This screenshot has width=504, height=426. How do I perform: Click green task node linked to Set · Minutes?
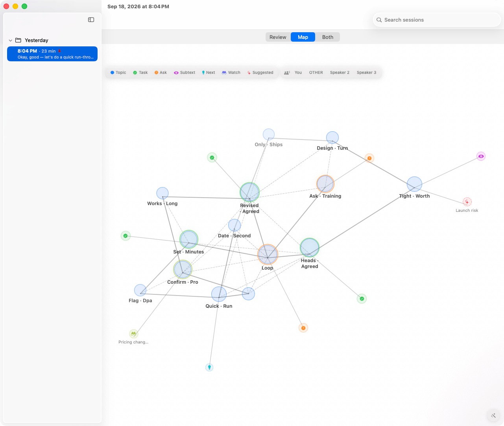tap(126, 236)
